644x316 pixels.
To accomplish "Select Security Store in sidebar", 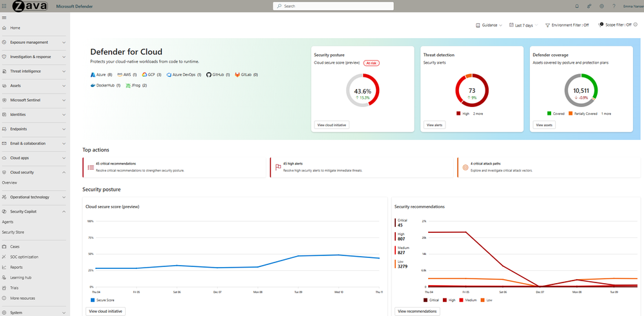I will (x=13, y=232).
